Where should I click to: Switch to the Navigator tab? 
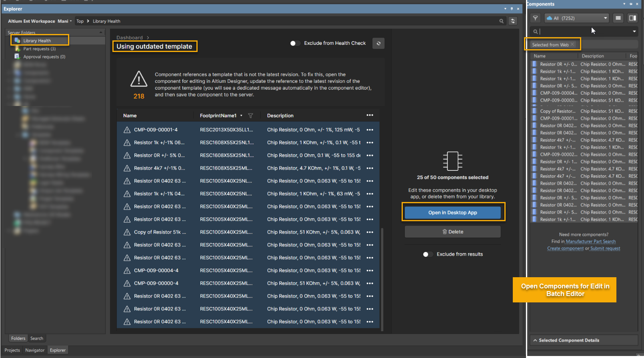35,350
